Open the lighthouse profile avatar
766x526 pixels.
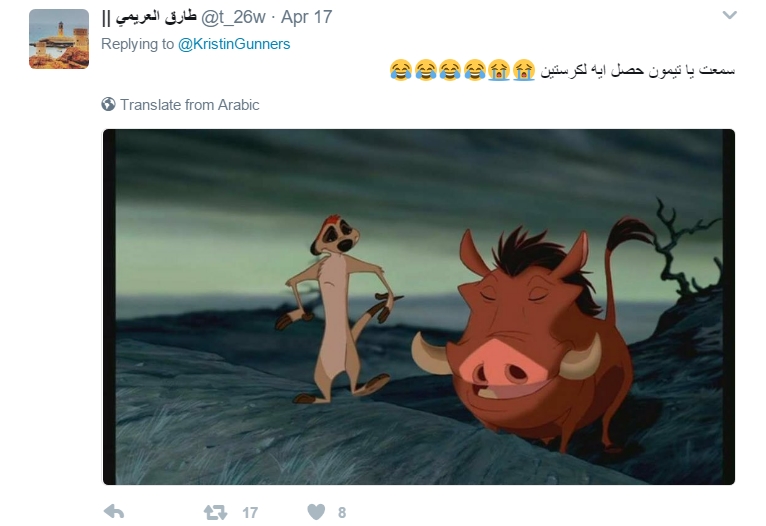click(x=59, y=39)
